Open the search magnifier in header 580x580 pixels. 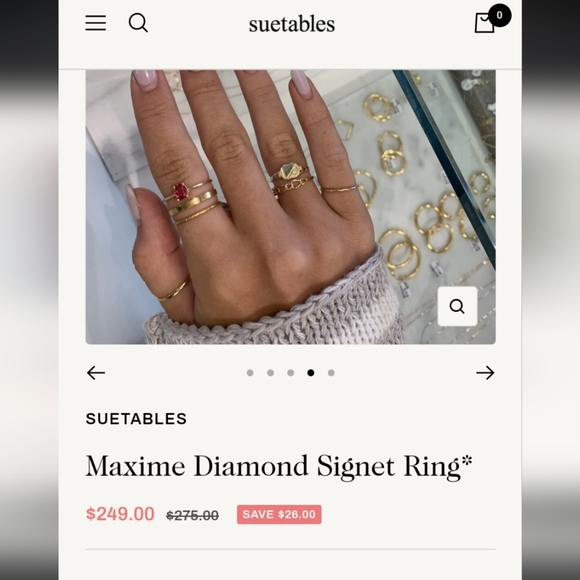click(x=138, y=23)
